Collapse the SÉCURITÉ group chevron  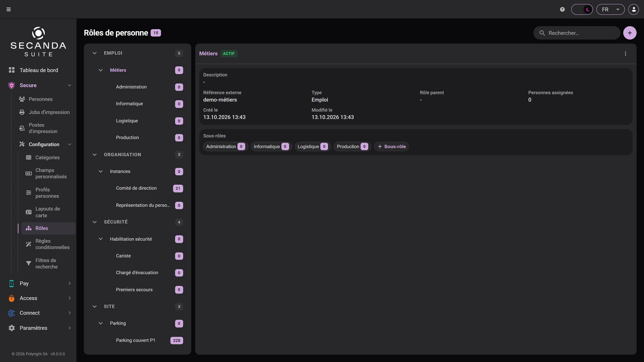tap(95, 222)
